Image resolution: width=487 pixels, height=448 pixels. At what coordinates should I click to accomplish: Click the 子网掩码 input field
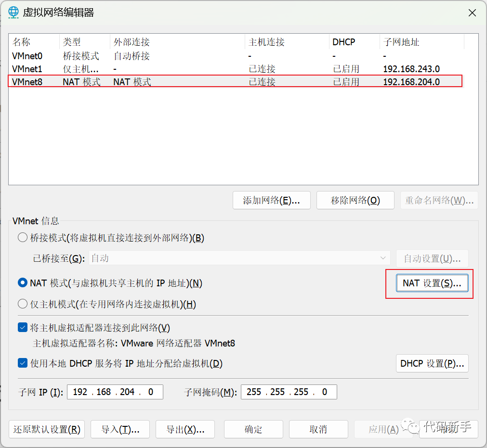tap(289, 392)
